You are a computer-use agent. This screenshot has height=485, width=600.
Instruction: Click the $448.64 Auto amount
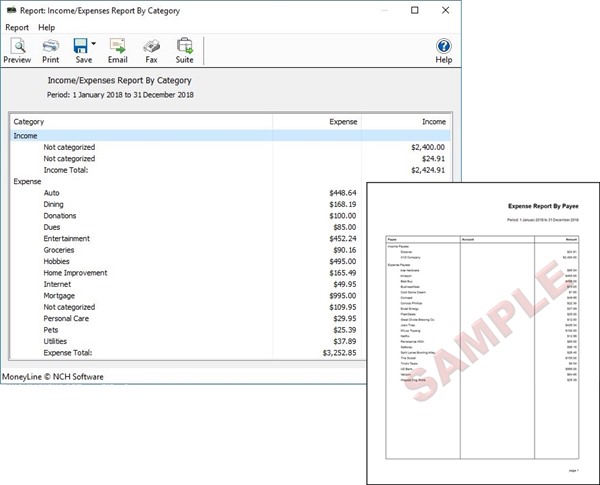pos(343,193)
